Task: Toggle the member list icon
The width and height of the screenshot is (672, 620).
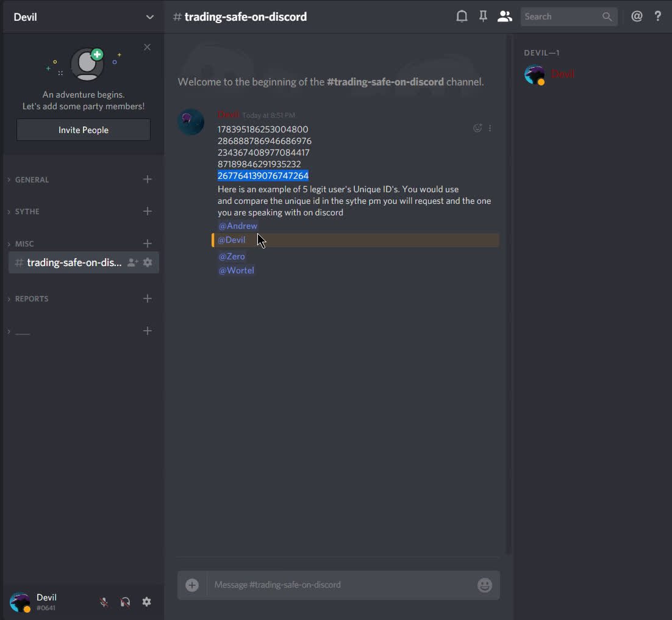Action: pos(504,16)
